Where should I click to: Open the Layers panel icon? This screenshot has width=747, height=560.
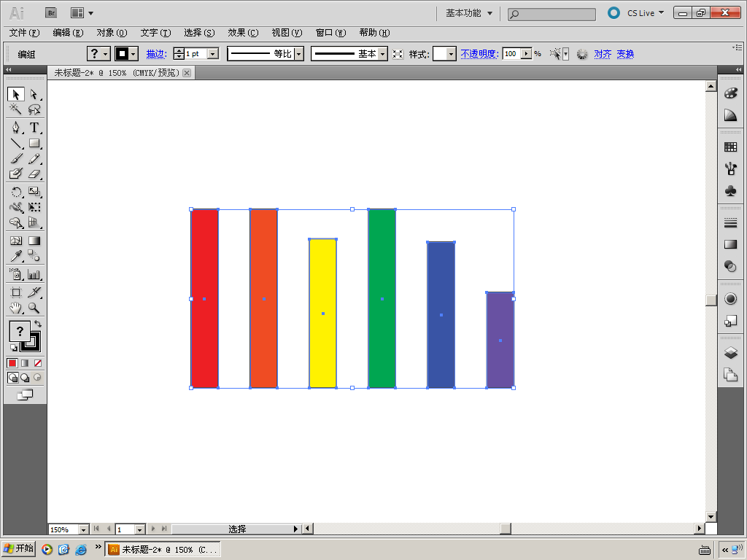[x=730, y=352]
